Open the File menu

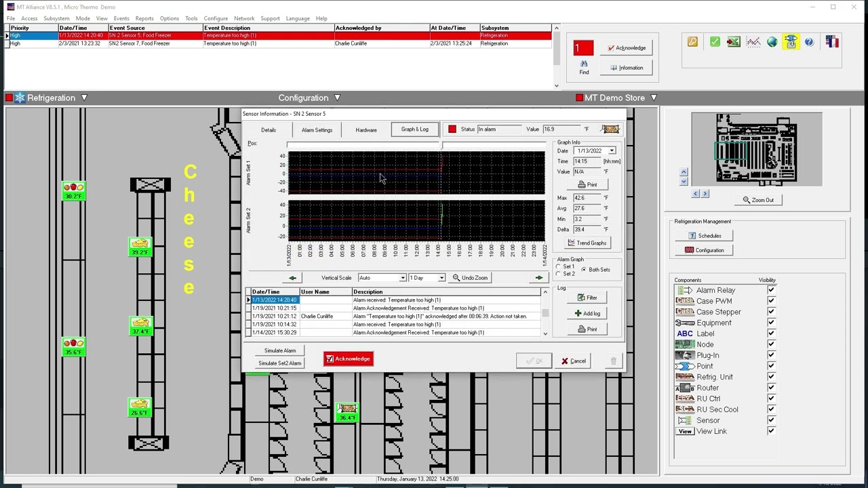pos(11,18)
